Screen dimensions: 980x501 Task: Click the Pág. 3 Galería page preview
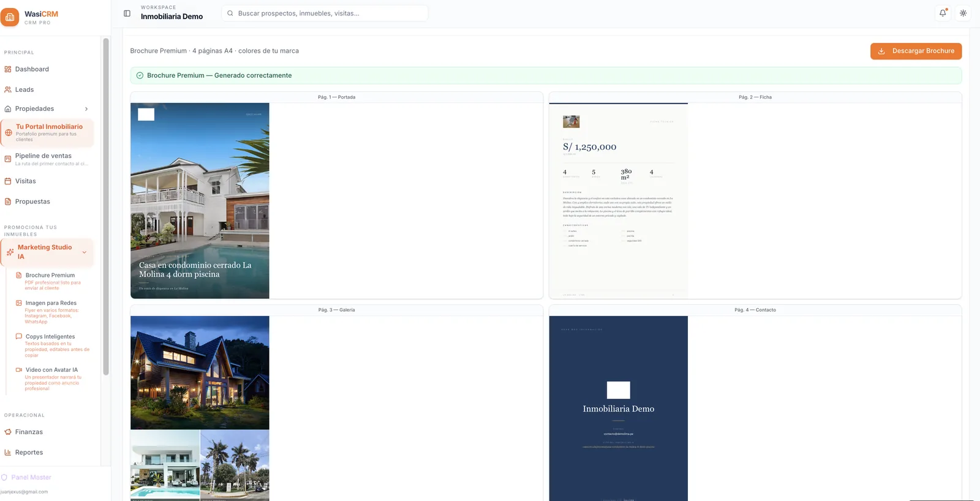tap(200, 409)
